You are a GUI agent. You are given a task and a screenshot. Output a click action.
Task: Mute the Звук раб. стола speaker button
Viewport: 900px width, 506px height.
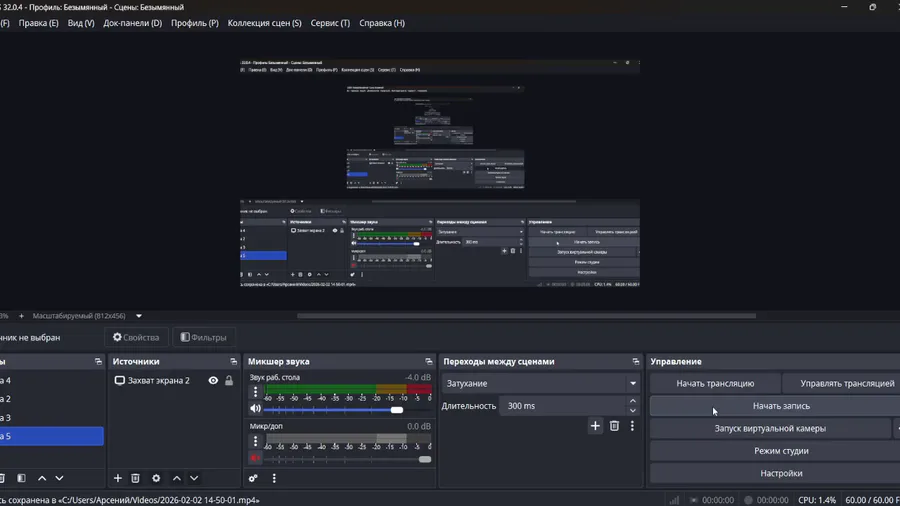(x=255, y=408)
